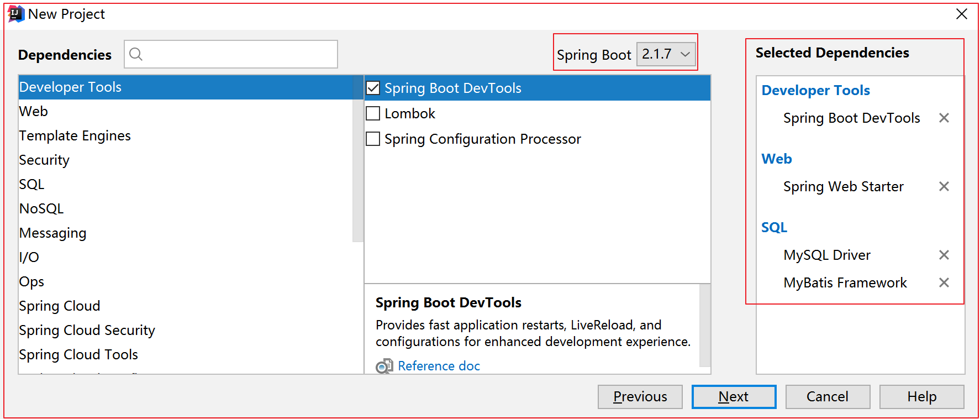Select the NoSQL category
The width and height of the screenshot is (980, 419).
[186, 209]
